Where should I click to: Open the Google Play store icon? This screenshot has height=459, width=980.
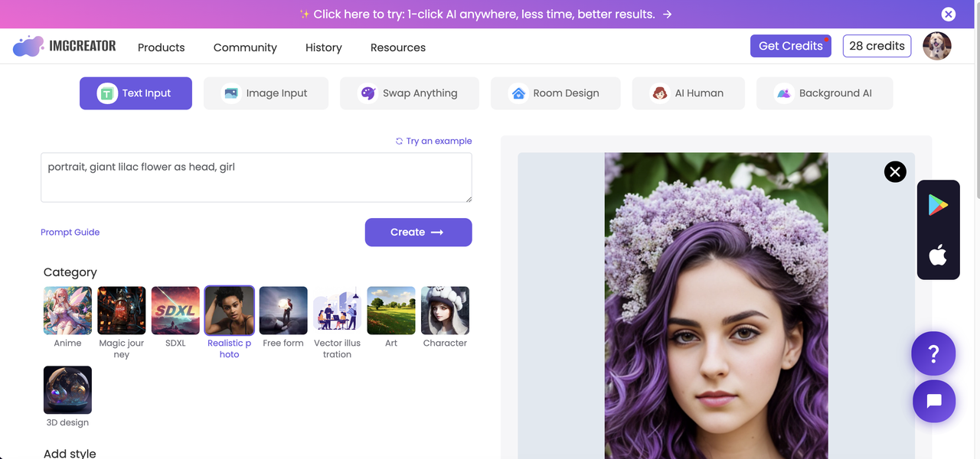point(938,205)
